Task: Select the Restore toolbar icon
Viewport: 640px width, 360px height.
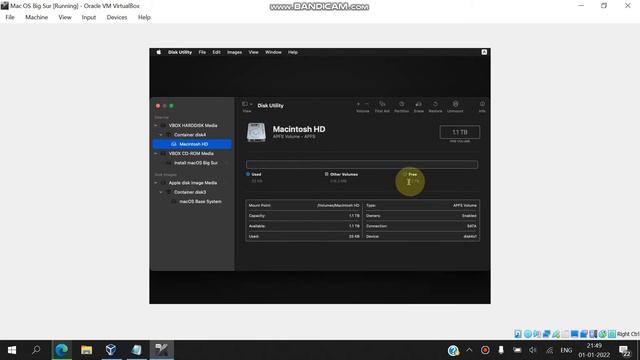Action: coord(435,104)
